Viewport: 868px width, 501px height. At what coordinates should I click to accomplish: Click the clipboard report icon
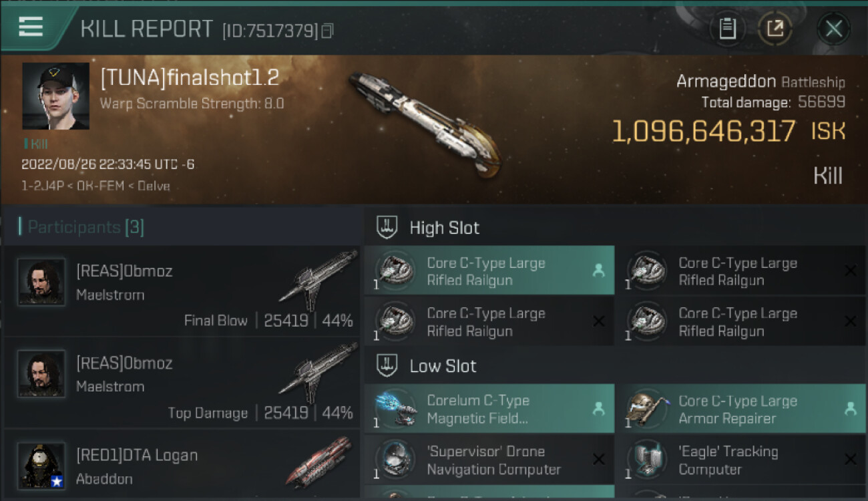coord(727,29)
